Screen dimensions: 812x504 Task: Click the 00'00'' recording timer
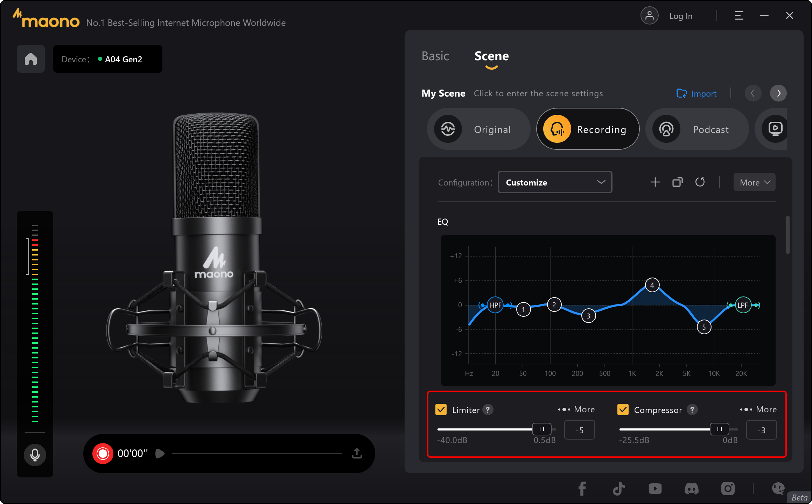pyautogui.click(x=133, y=454)
